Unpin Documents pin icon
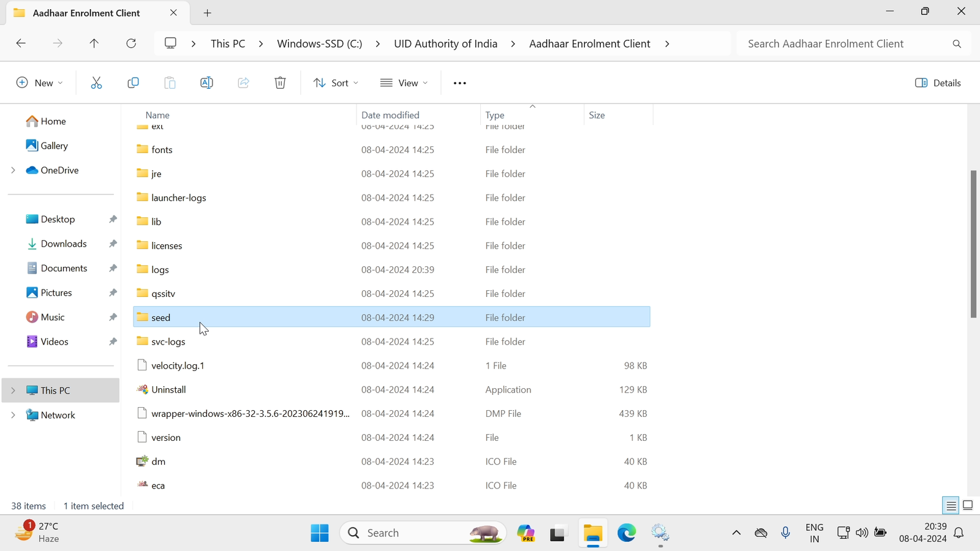Image resolution: width=980 pixels, height=551 pixels. coord(113,268)
